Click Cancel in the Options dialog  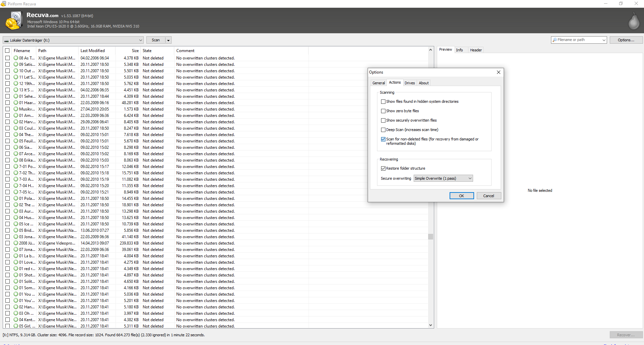click(489, 196)
